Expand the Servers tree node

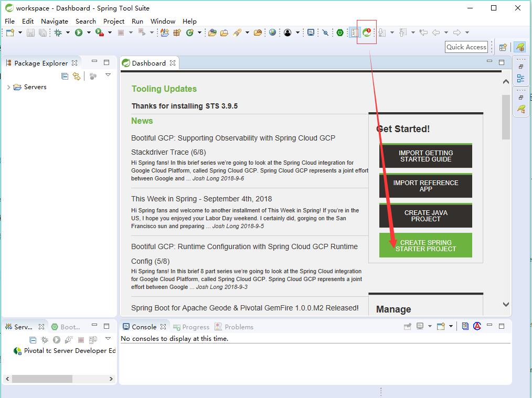click(8, 87)
